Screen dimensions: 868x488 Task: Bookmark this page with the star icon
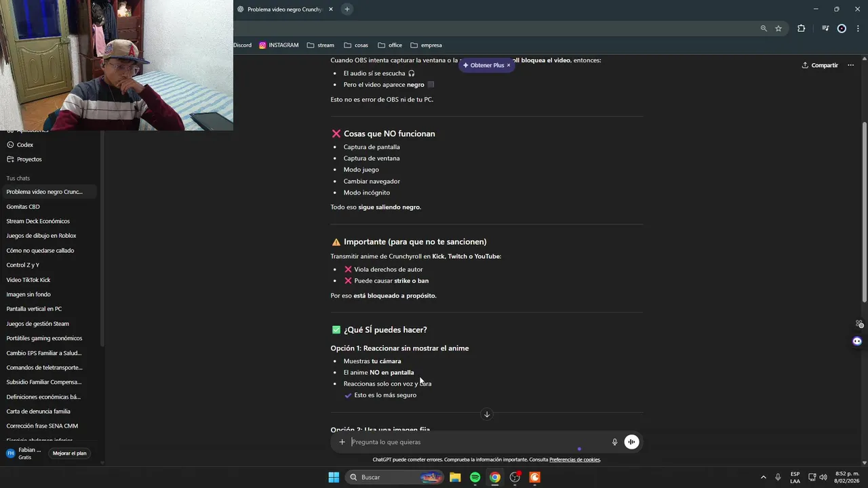(x=778, y=28)
